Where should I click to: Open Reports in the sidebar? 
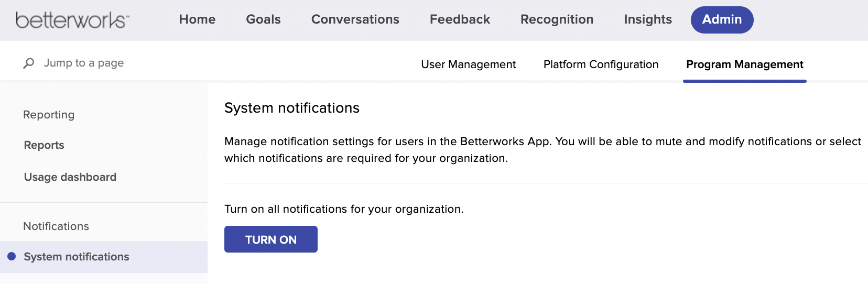point(44,145)
